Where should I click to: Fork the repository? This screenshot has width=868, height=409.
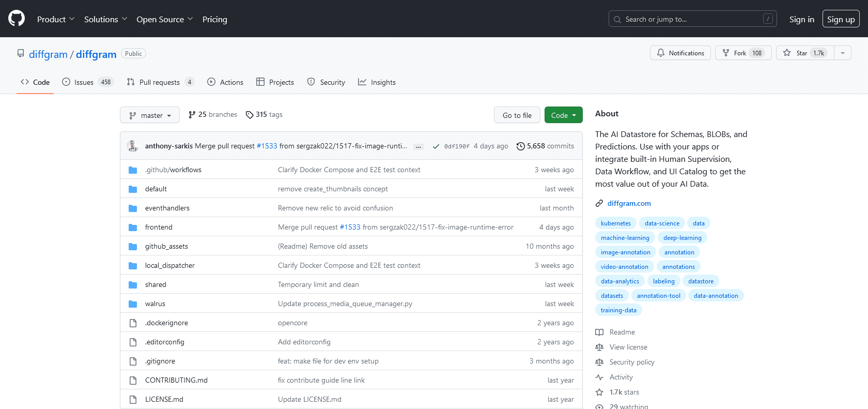[x=743, y=53]
